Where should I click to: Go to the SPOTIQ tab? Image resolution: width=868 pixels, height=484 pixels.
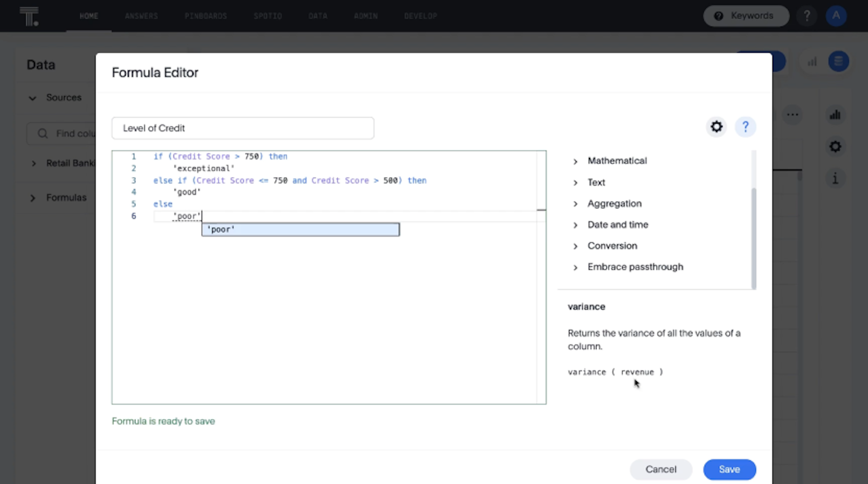point(268,16)
